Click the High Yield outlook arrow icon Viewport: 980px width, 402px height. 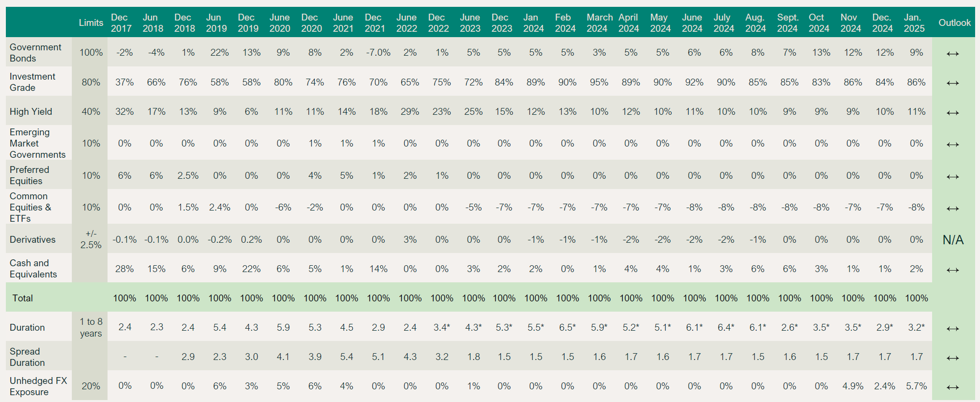click(x=953, y=113)
